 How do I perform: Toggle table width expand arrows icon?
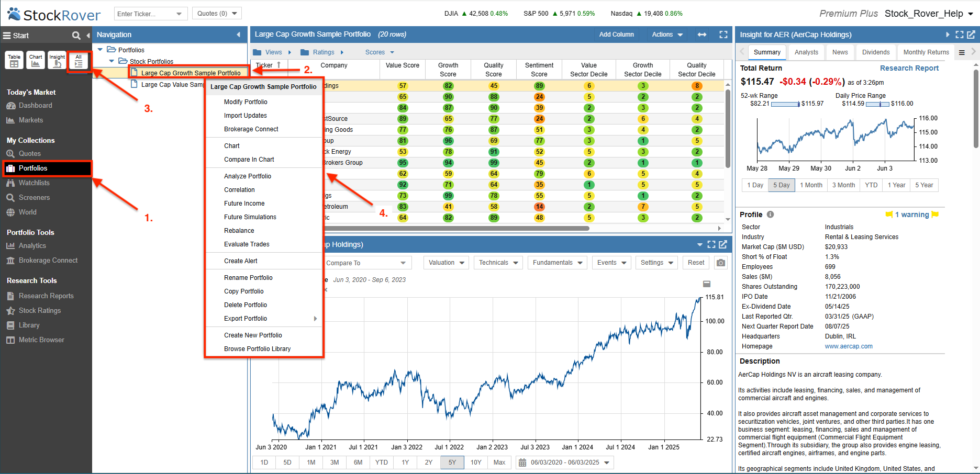coord(702,35)
